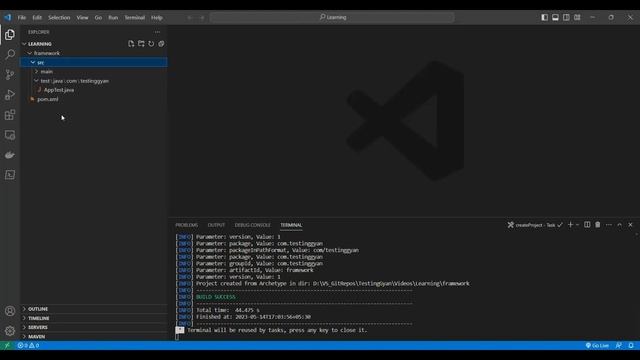Create a new file in Explorer
Viewport: 640px width, 360px height.
pos(131,44)
